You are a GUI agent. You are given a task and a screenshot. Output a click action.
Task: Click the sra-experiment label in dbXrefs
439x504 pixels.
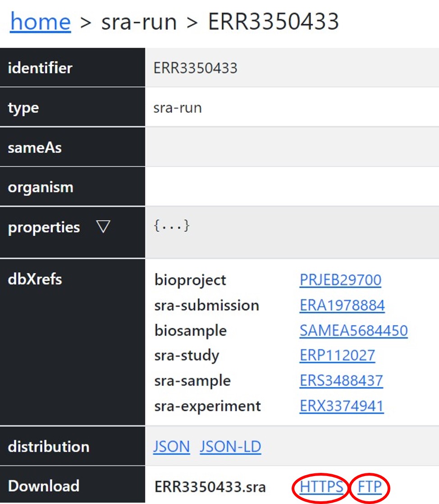208,406
